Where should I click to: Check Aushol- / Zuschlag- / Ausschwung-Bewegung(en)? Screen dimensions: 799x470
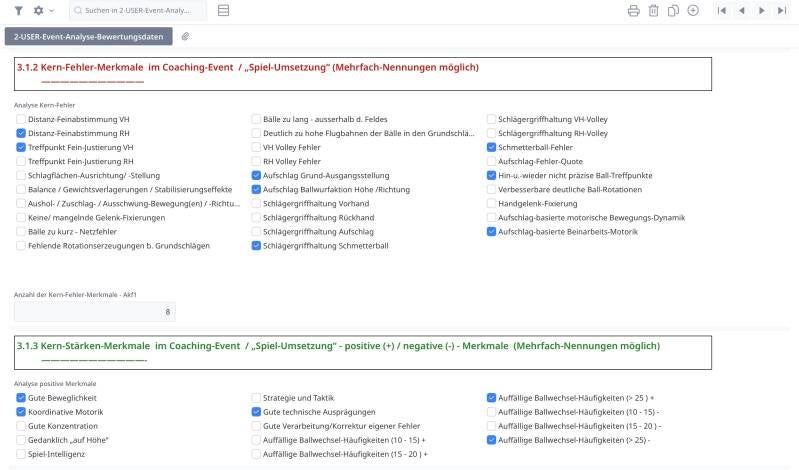pyautogui.click(x=21, y=203)
